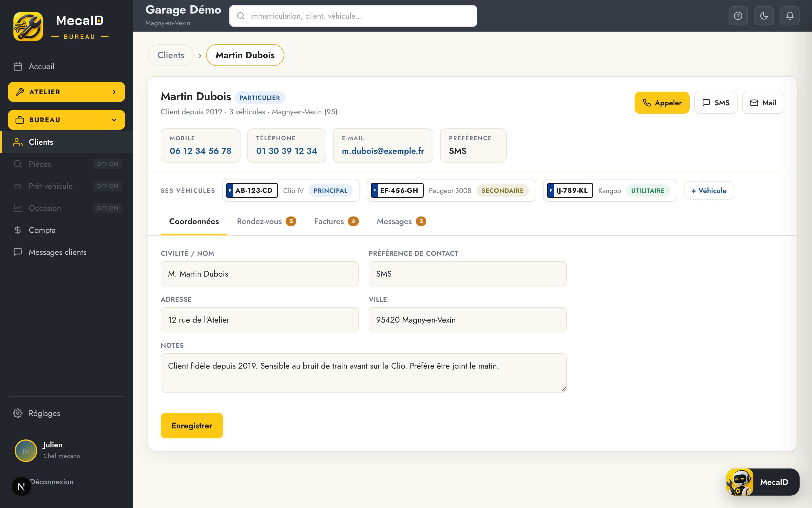This screenshot has height=508, width=812.
Task: Select the Coordonnées tab
Action: [x=194, y=222]
